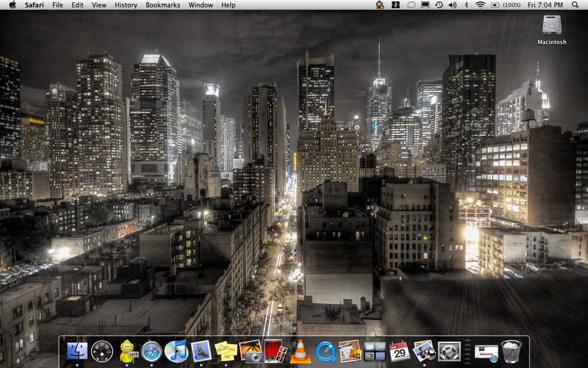
Task: Open the Apple menu
Action: tap(13, 5)
